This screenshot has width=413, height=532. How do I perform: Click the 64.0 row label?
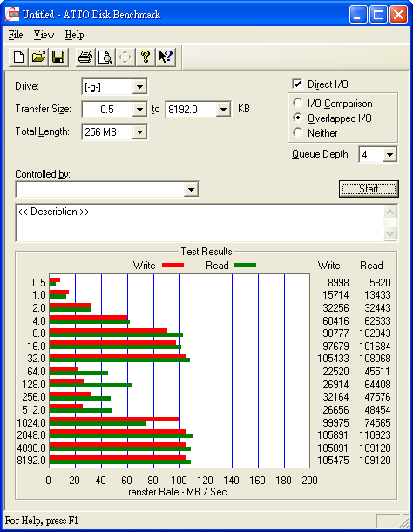(37, 372)
